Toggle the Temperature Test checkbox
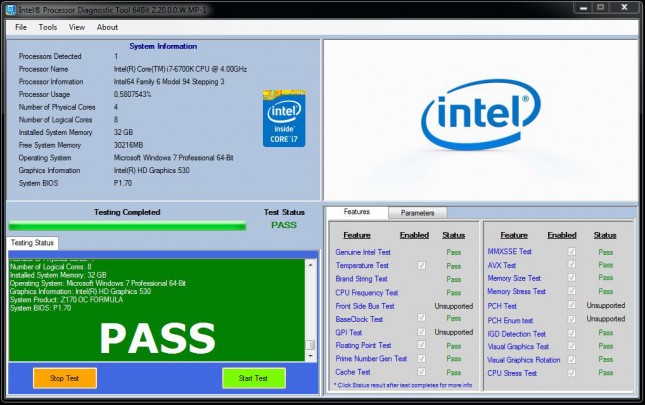Viewport: 645px width, 405px height. click(421, 266)
